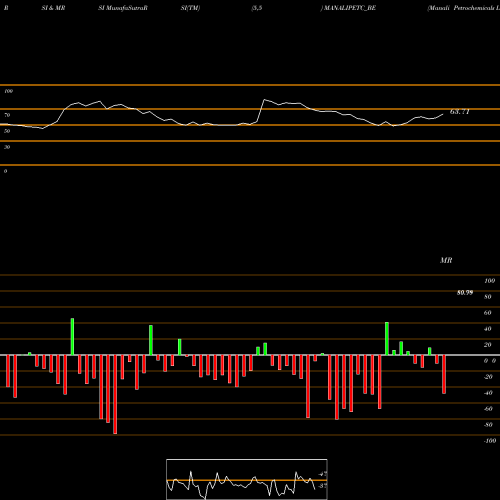This screenshot has height=500, width=500.
Task: Click the MR axis label 80
Action: click(x=488, y=297)
